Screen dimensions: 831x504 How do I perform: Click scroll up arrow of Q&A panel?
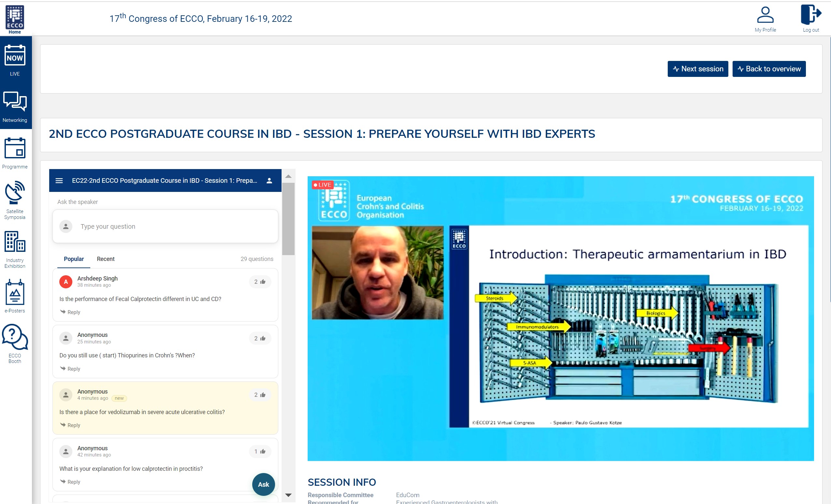[x=288, y=176]
